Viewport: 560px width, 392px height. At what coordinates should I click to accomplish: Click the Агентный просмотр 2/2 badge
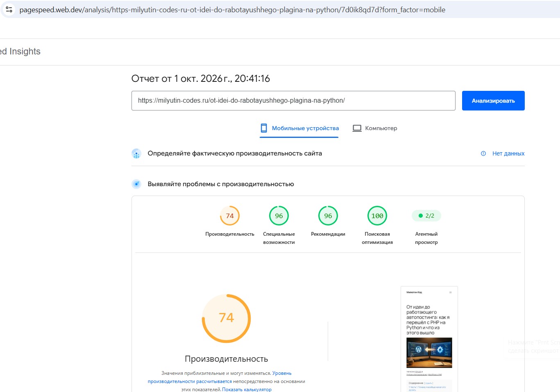[426, 216]
